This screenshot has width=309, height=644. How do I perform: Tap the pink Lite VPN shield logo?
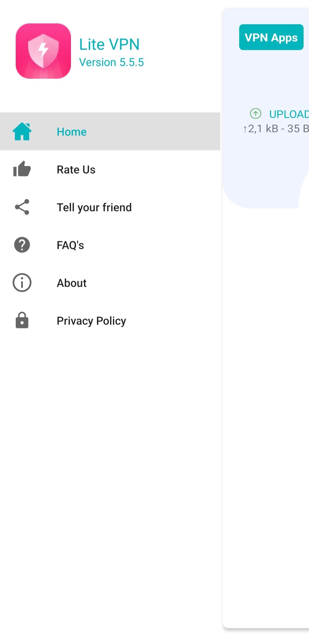coord(43,51)
